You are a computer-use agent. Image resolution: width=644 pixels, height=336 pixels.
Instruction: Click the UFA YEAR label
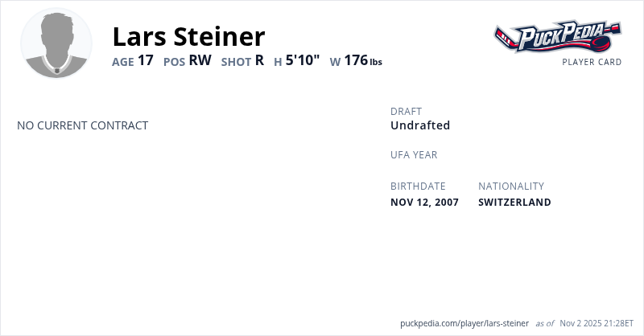click(x=414, y=154)
